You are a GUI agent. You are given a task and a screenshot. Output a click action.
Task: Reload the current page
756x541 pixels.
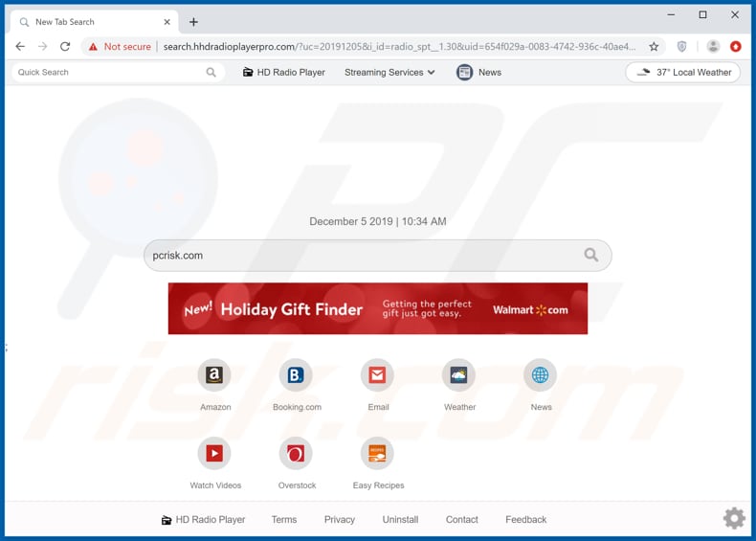pos(65,47)
